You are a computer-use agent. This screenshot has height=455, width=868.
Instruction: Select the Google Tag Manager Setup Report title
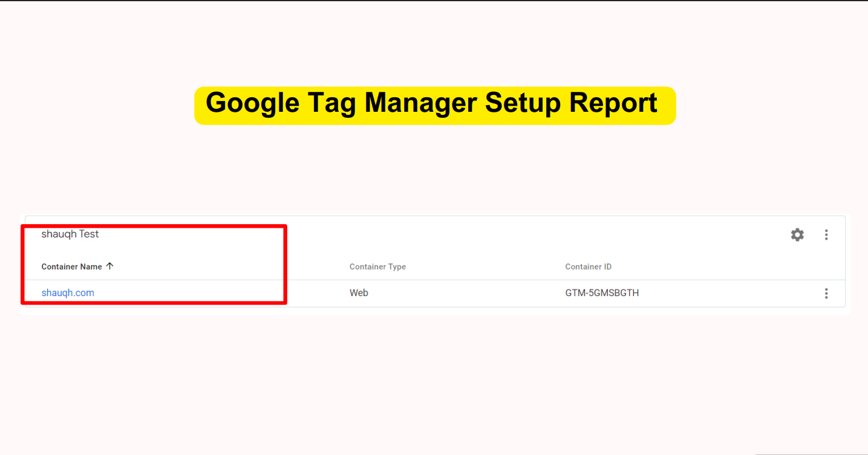[x=432, y=103]
